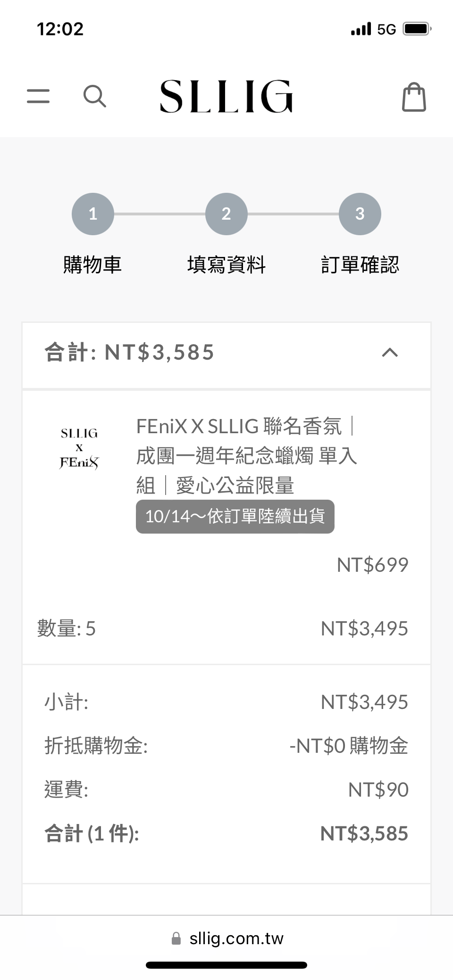453x980 pixels.
Task: Select step 1 circle 購物車
Action: (93, 214)
